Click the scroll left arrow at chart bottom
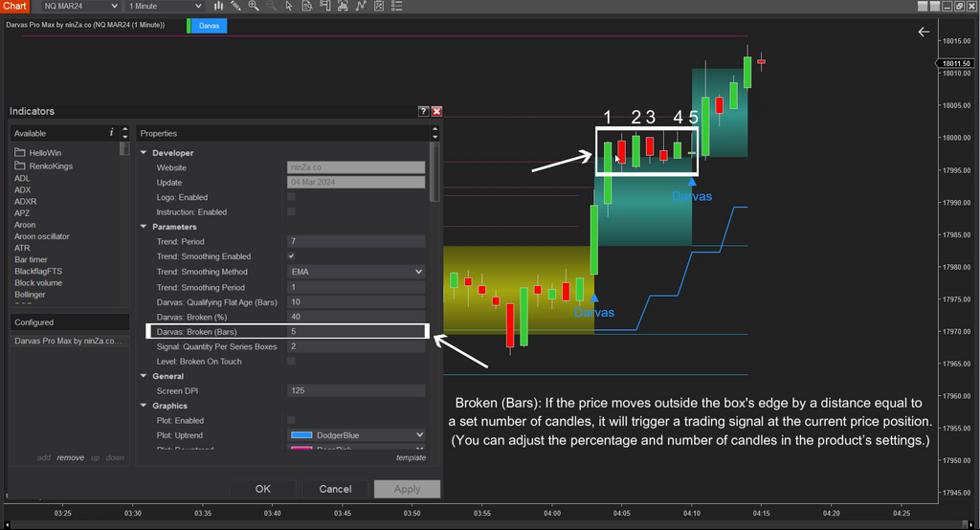 [7, 525]
